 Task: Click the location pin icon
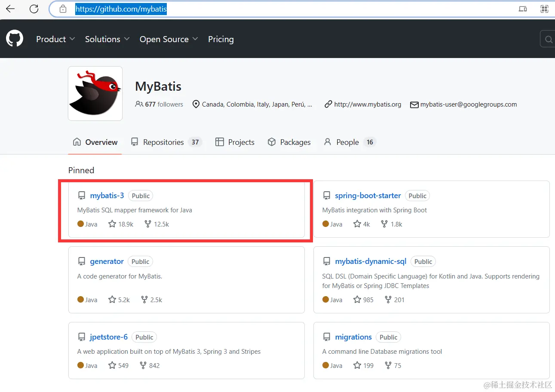click(196, 104)
